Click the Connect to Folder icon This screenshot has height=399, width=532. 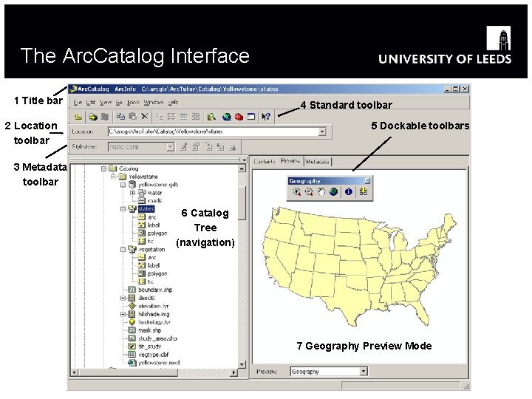[92, 117]
